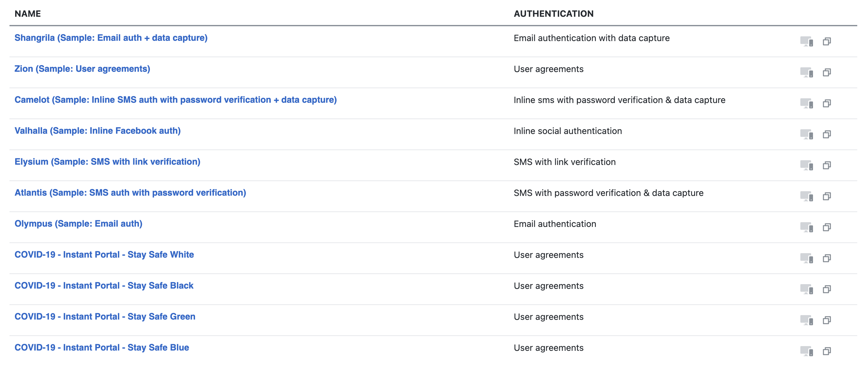Open Camelot inline SMS auth portal
This screenshot has width=868, height=366.
(x=175, y=100)
